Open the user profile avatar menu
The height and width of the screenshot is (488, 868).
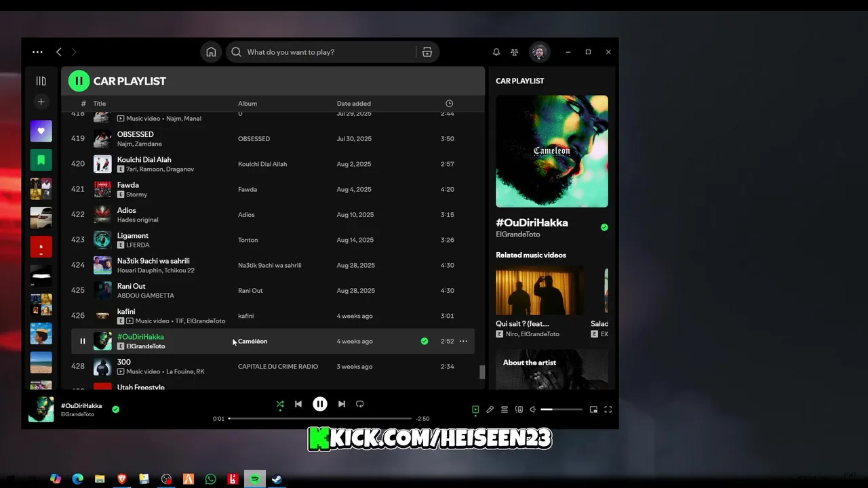point(539,52)
